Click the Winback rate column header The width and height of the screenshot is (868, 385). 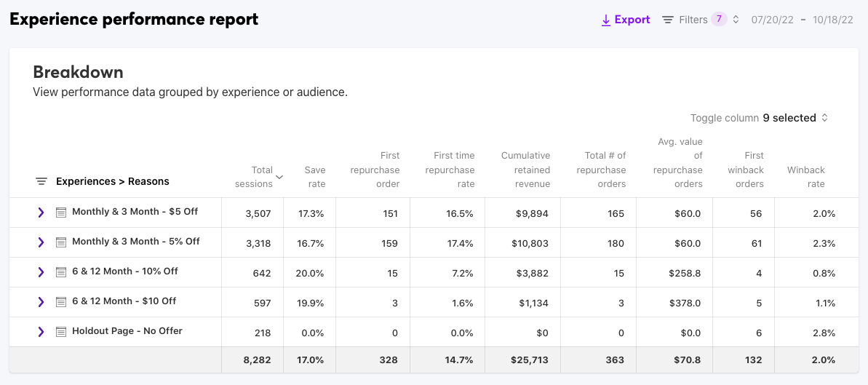click(x=805, y=177)
